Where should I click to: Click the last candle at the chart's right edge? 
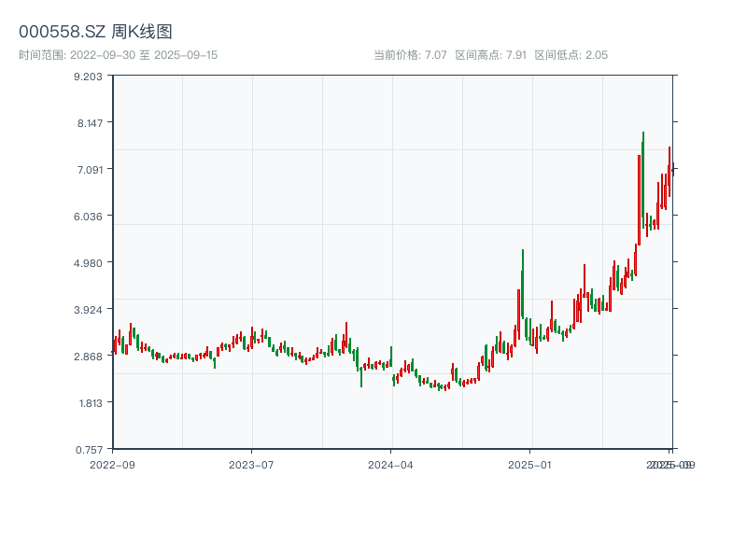tap(673, 170)
